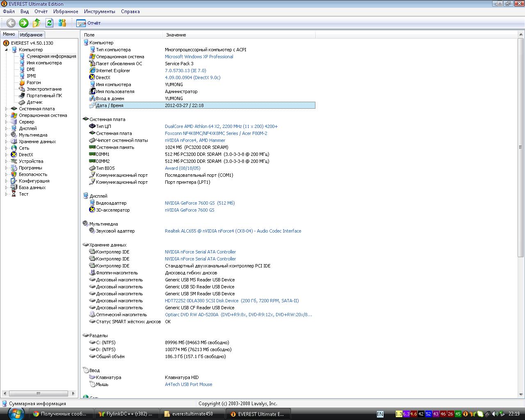
Task: Open the Отчёт report toolbar button
Action: click(89, 23)
